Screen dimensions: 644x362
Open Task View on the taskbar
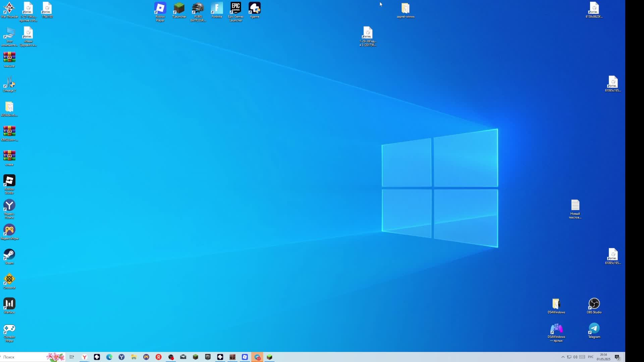71,357
